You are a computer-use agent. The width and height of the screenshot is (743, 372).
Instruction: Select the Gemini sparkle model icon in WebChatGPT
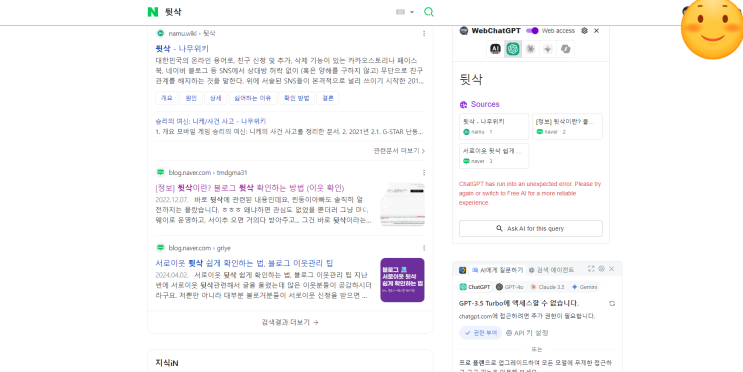point(548,49)
